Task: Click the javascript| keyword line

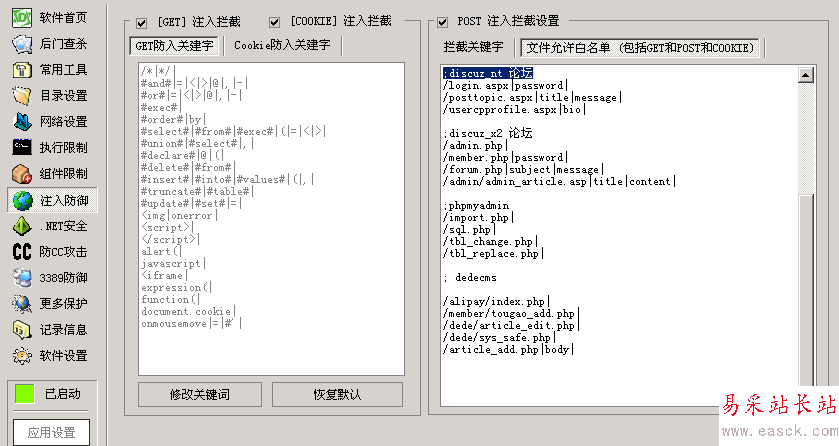Action: tap(173, 264)
